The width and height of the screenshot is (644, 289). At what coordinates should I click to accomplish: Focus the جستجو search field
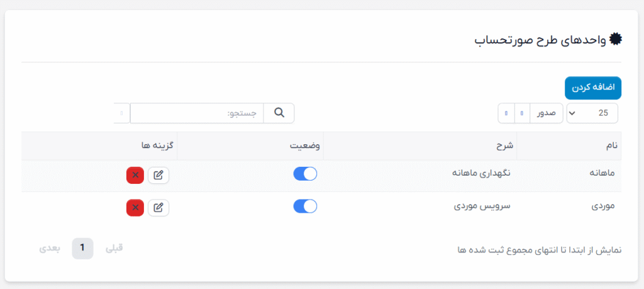click(x=197, y=113)
